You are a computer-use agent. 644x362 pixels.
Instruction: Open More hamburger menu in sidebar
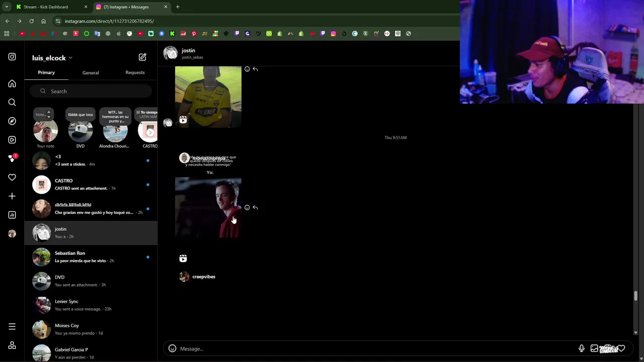12,327
